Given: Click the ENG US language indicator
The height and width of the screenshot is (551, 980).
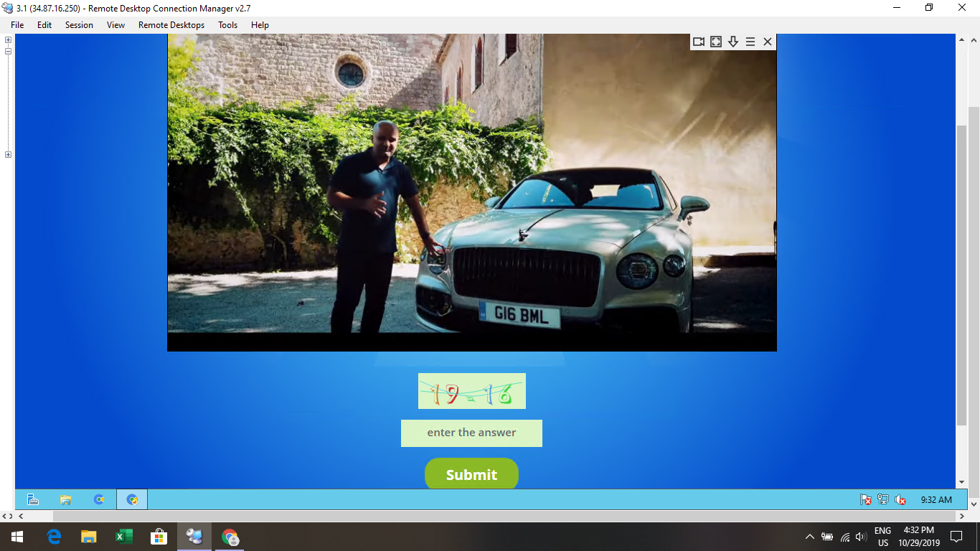Looking at the screenshot, I should 882,537.
